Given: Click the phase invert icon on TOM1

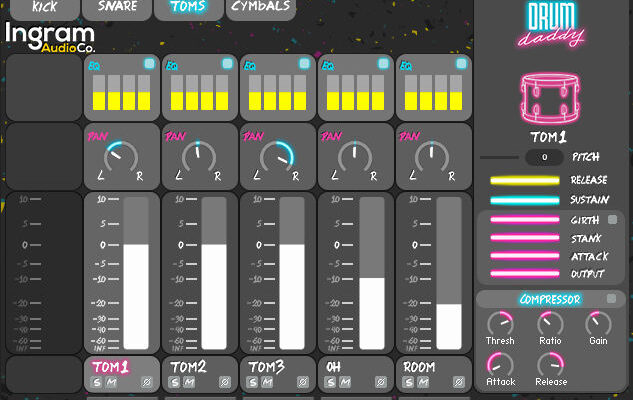Looking at the screenshot, I should click(x=147, y=382).
